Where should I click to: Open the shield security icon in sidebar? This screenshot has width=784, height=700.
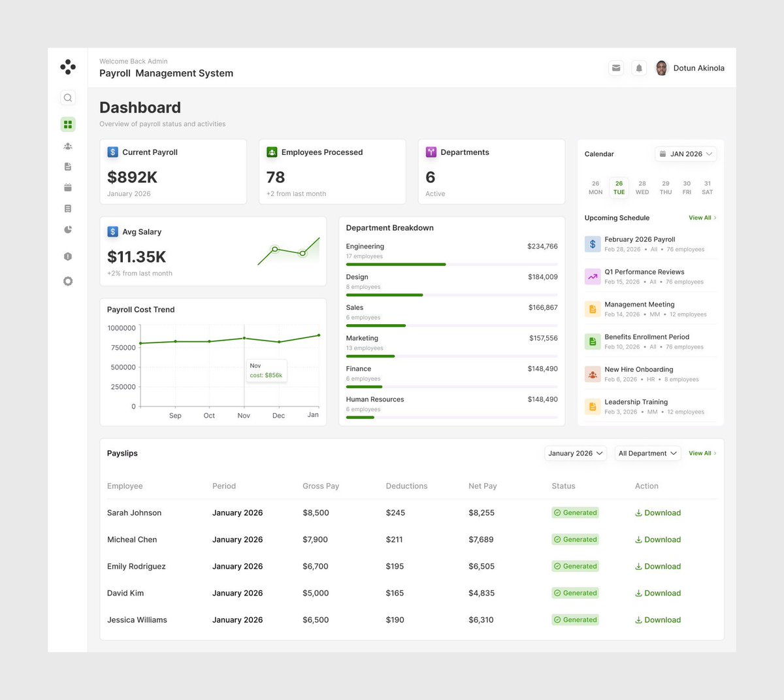tap(68, 256)
